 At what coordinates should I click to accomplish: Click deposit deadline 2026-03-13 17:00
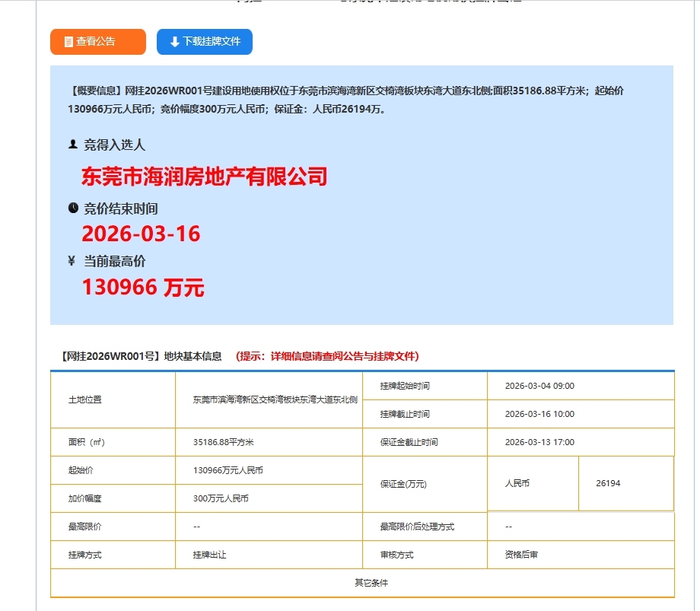[x=539, y=442]
